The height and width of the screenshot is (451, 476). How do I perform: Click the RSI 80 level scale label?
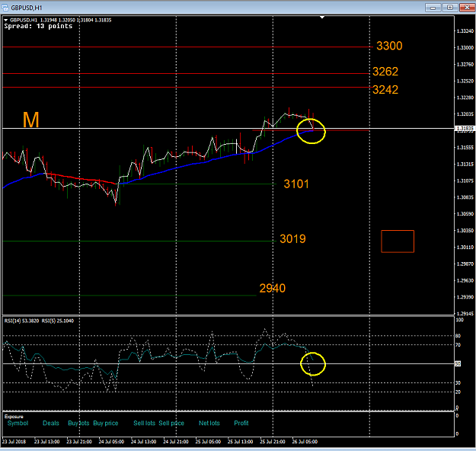pos(458,336)
